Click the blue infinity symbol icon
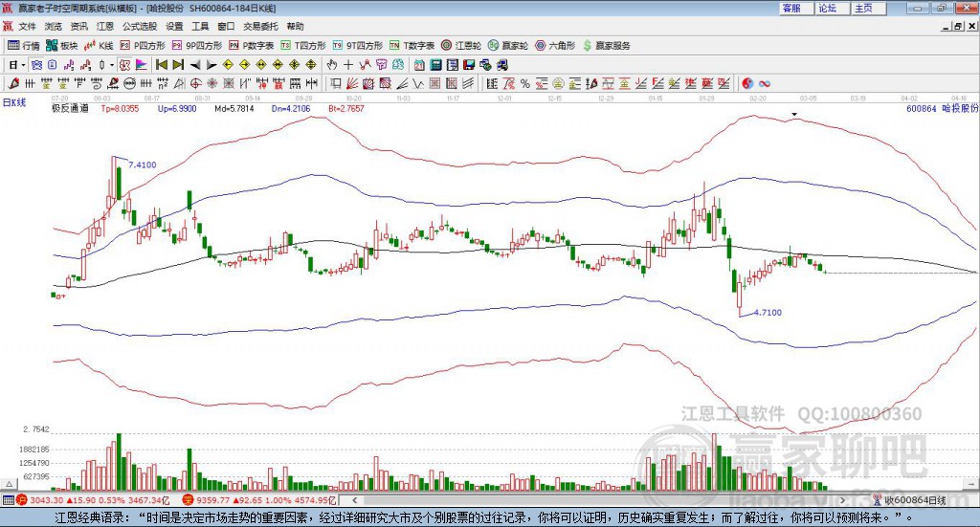The width and height of the screenshot is (980, 527). point(765,83)
